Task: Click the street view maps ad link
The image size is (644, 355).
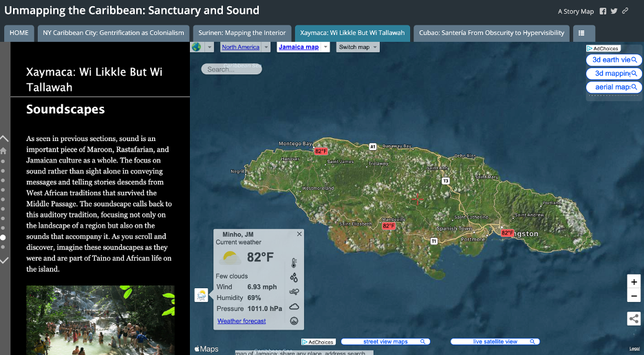Action: 385,342
